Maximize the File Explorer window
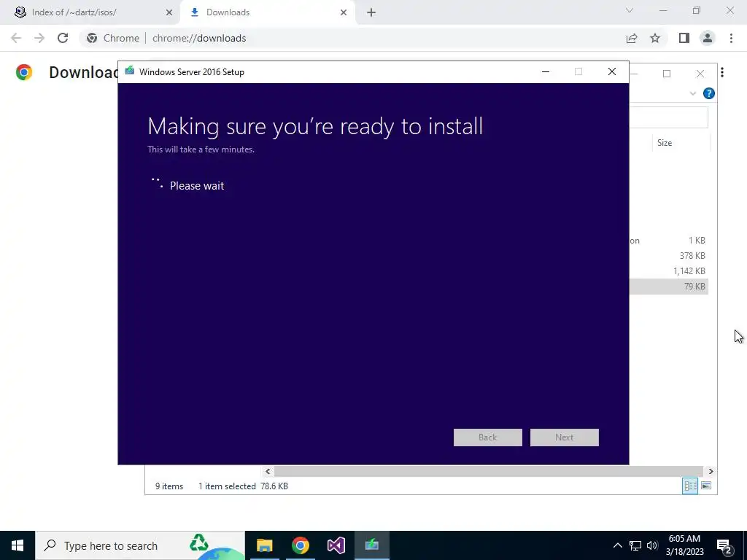The height and width of the screenshot is (560, 747). pos(667,74)
